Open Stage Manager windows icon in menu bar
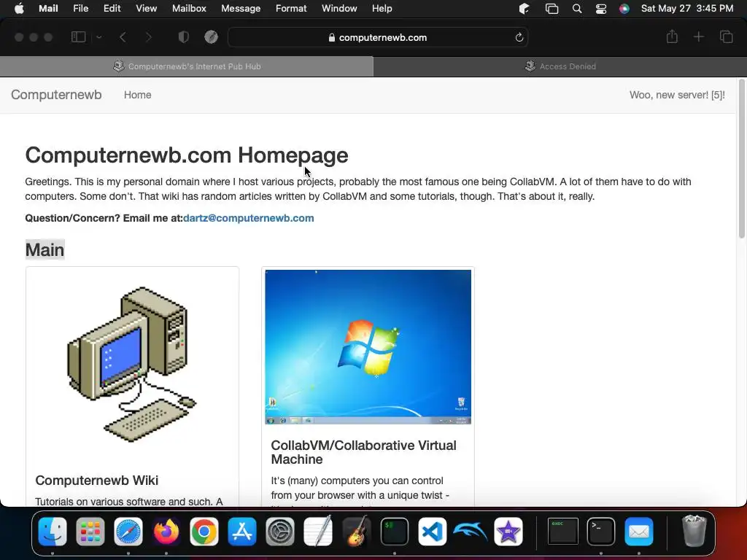 pos(551,9)
